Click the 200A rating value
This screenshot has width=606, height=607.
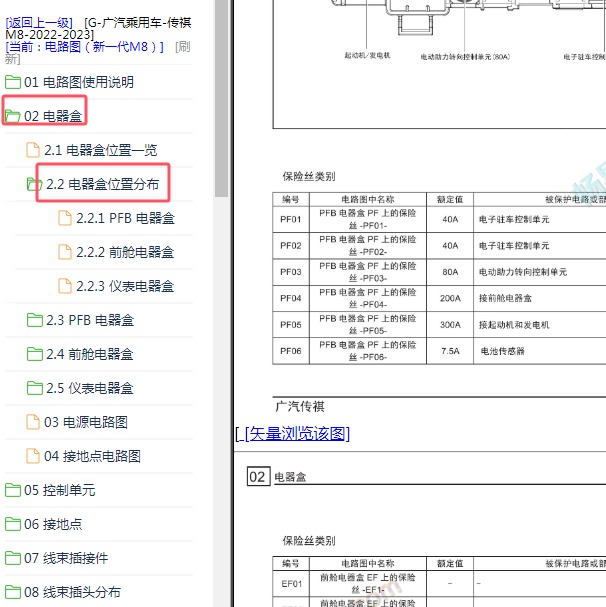pos(450,298)
